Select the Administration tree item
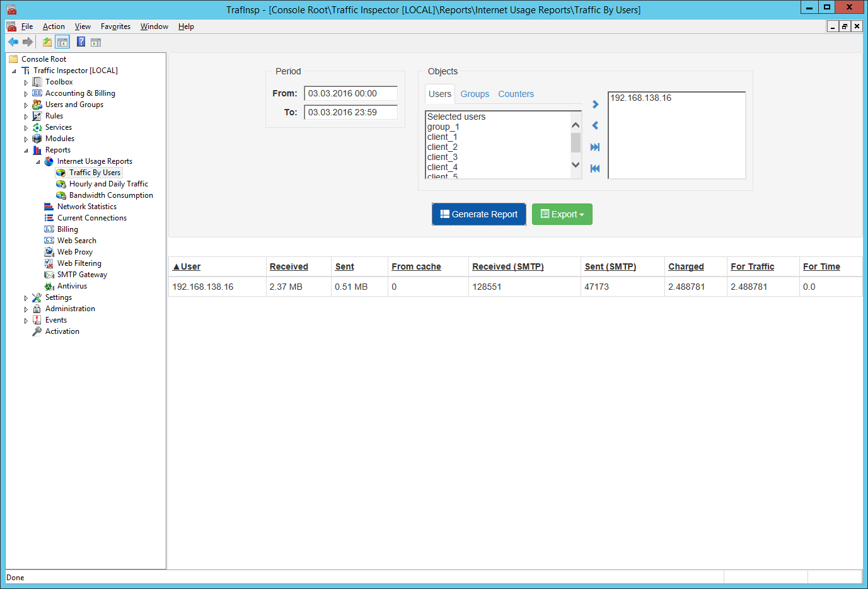 coord(70,309)
